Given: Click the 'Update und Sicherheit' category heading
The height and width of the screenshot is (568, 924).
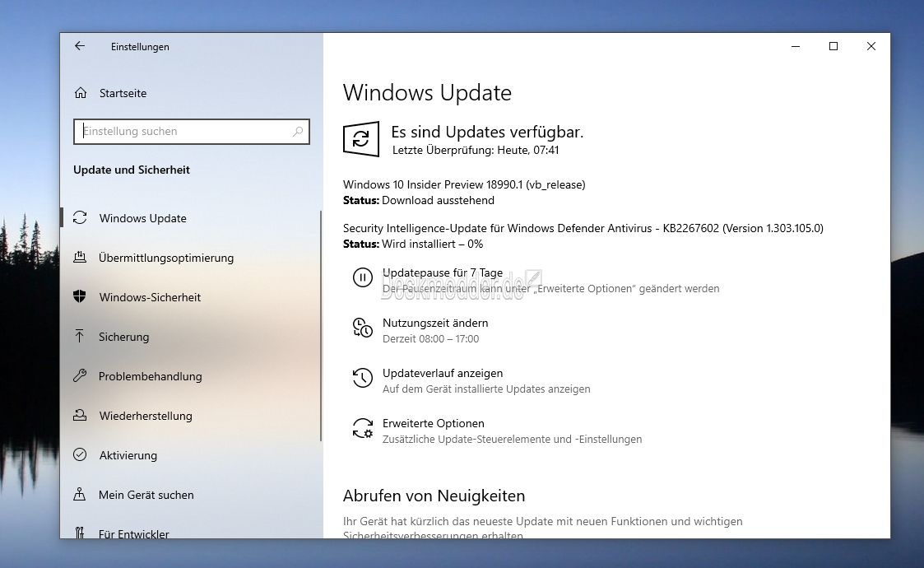Looking at the screenshot, I should [x=132, y=170].
